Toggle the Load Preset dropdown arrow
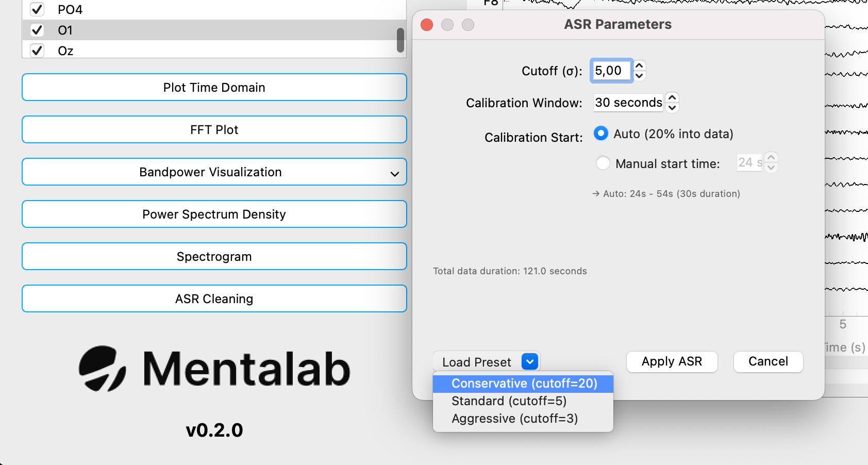Viewport: 868px width, 465px height. (x=530, y=362)
